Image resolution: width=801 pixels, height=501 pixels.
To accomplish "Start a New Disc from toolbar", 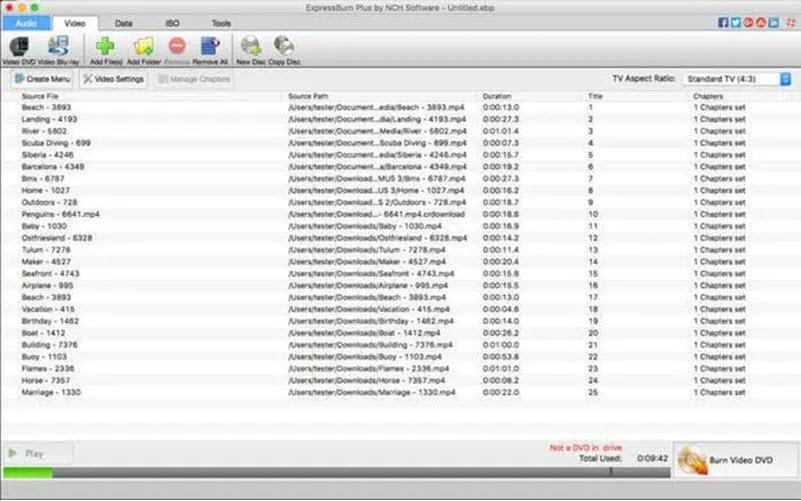I will (251, 47).
